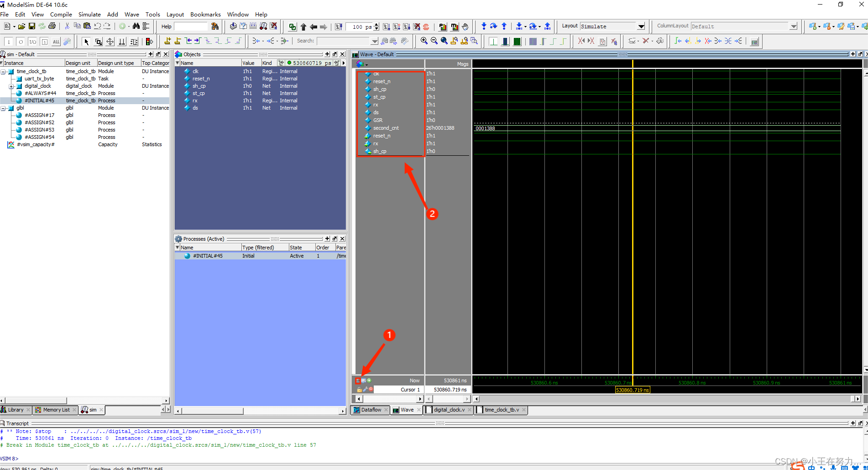This screenshot has width=868, height=470.
Task: Click the red minus Remove Cursor icon
Action: pyautogui.click(x=371, y=390)
